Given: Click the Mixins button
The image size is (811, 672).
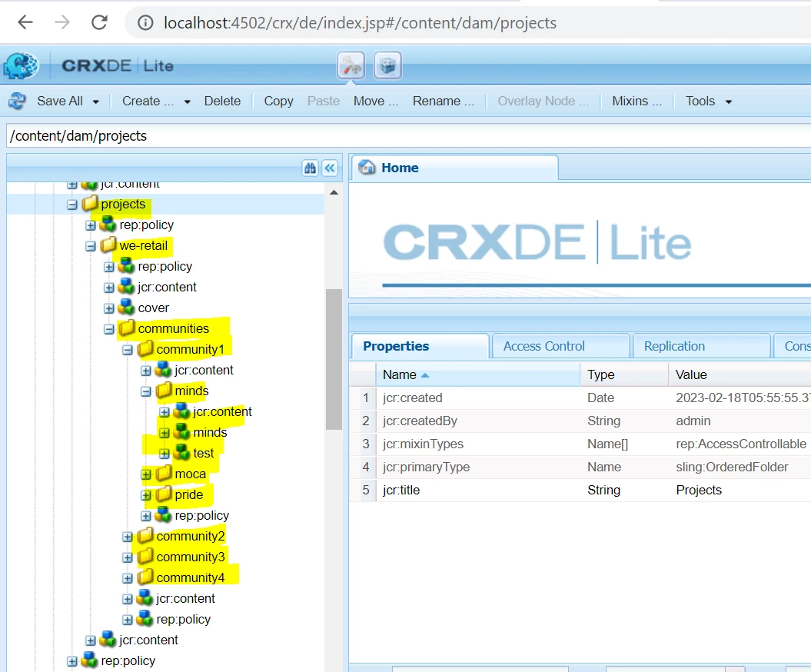Looking at the screenshot, I should pos(637,101).
